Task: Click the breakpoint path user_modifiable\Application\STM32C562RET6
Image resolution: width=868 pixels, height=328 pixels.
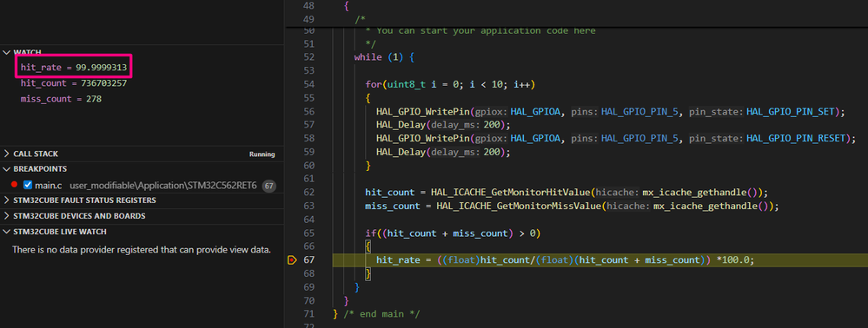Action: (163, 186)
